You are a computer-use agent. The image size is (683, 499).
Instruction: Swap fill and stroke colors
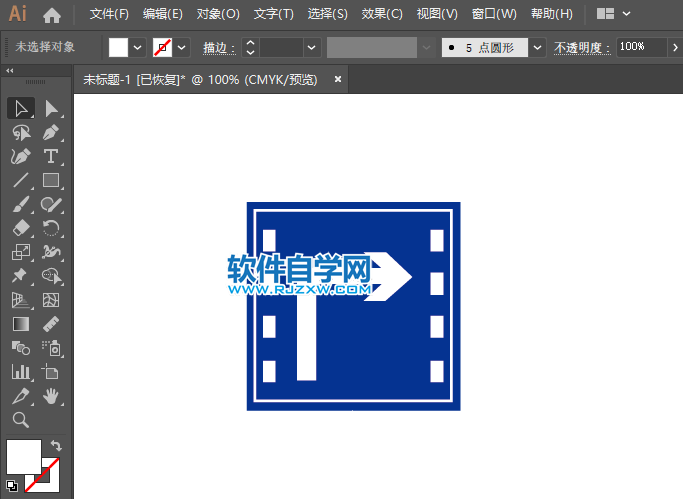[x=56, y=445]
